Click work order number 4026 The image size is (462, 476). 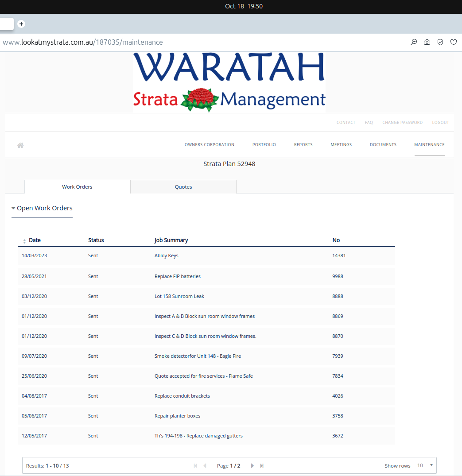pos(338,396)
